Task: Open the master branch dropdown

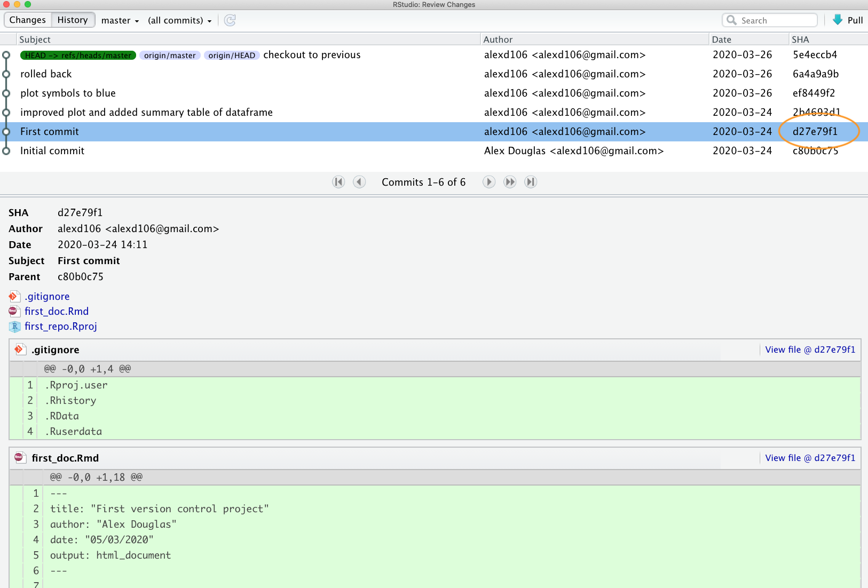Action: [x=120, y=20]
